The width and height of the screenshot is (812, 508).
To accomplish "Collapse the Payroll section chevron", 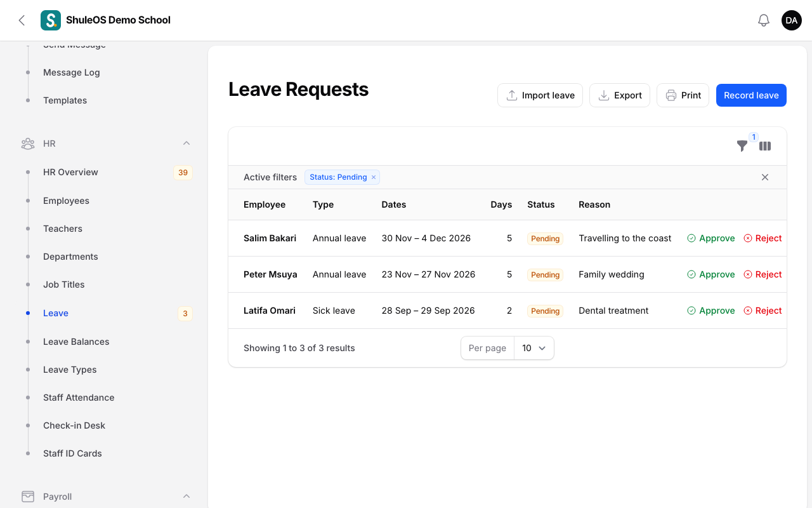I will (x=187, y=497).
